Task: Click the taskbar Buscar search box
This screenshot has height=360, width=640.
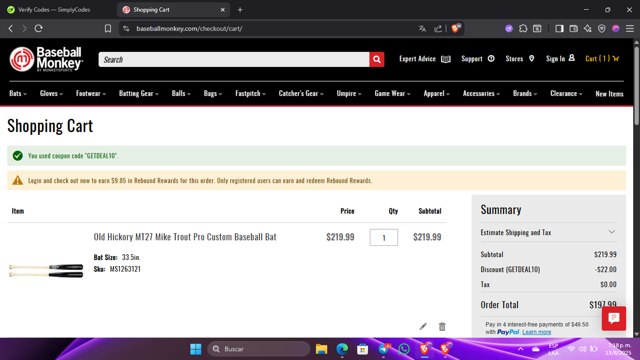Action: click(259, 349)
